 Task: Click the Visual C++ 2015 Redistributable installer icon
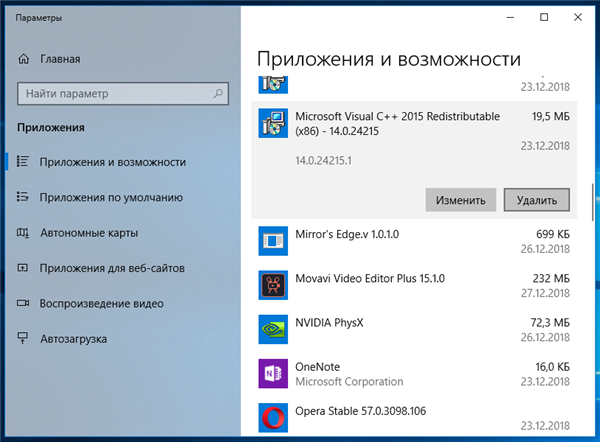(x=273, y=123)
